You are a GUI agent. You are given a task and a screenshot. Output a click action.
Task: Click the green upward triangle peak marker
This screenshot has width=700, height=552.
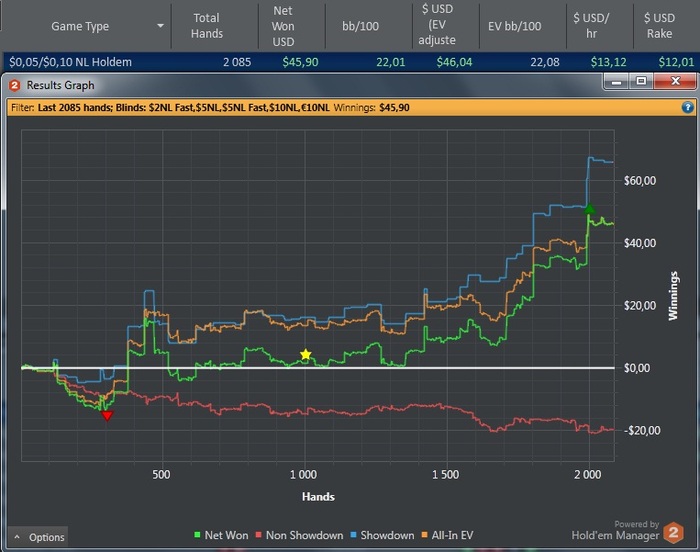click(590, 208)
